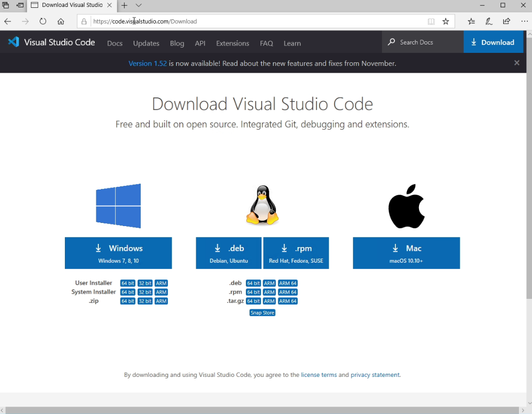Open the Snap Store link
532x414 pixels.
[262, 313]
